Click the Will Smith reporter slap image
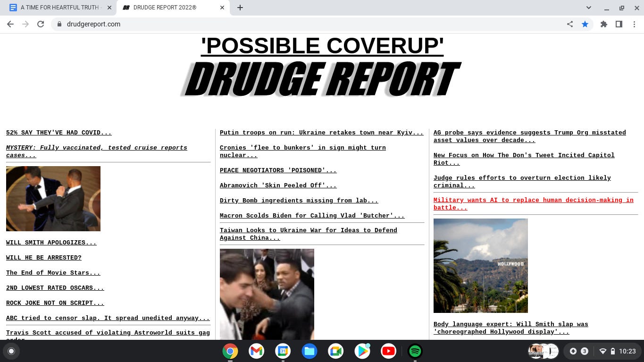This screenshot has height=362, width=644. (x=267, y=294)
